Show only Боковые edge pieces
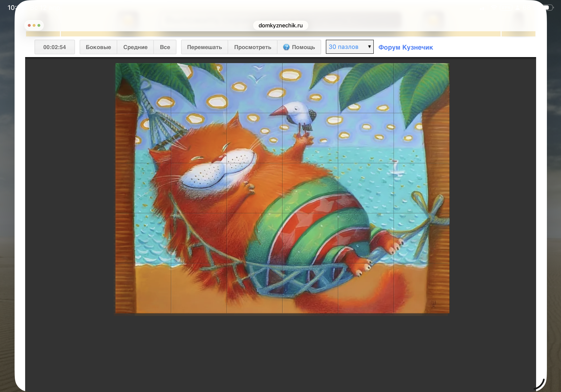The width and height of the screenshot is (561, 392). point(98,47)
